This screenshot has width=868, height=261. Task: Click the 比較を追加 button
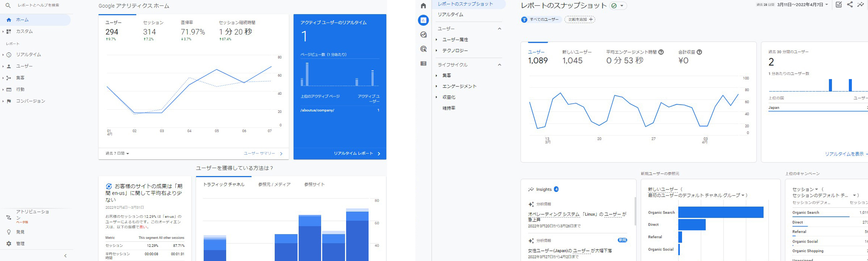pos(580,20)
